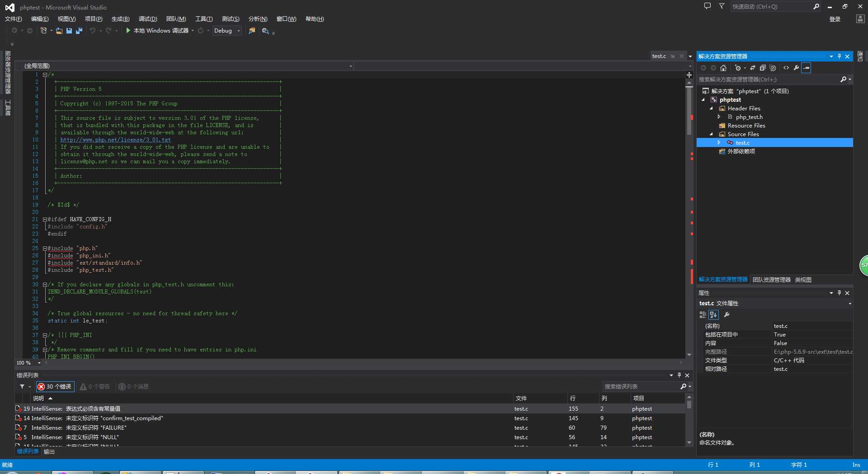
Task: Toggle the 0 个警告 warnings filter
Action: [95, 387]
